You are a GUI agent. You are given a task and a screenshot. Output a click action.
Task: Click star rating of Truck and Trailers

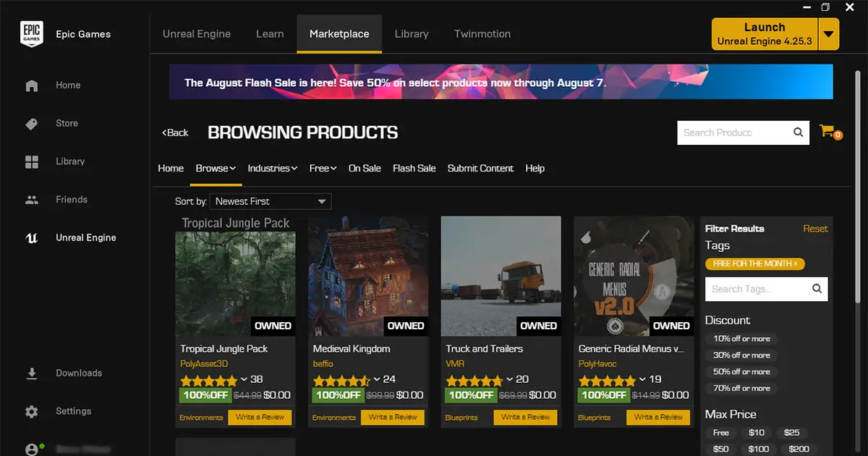tap(475, 380)
